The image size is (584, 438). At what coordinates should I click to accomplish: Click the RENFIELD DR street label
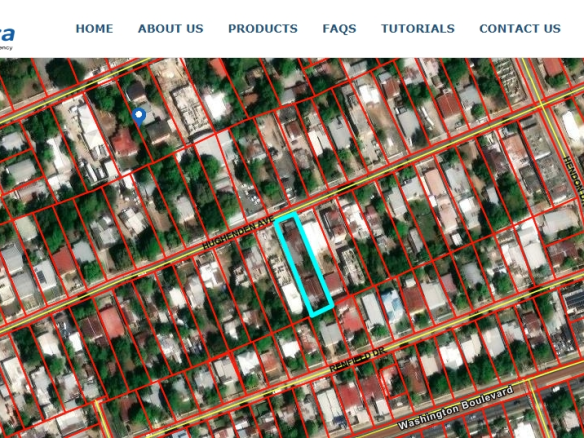[x=357, y=359]
